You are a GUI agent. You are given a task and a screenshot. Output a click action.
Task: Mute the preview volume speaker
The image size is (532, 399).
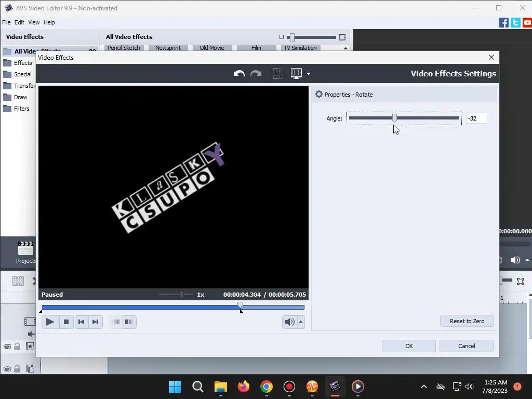(289, 322)
